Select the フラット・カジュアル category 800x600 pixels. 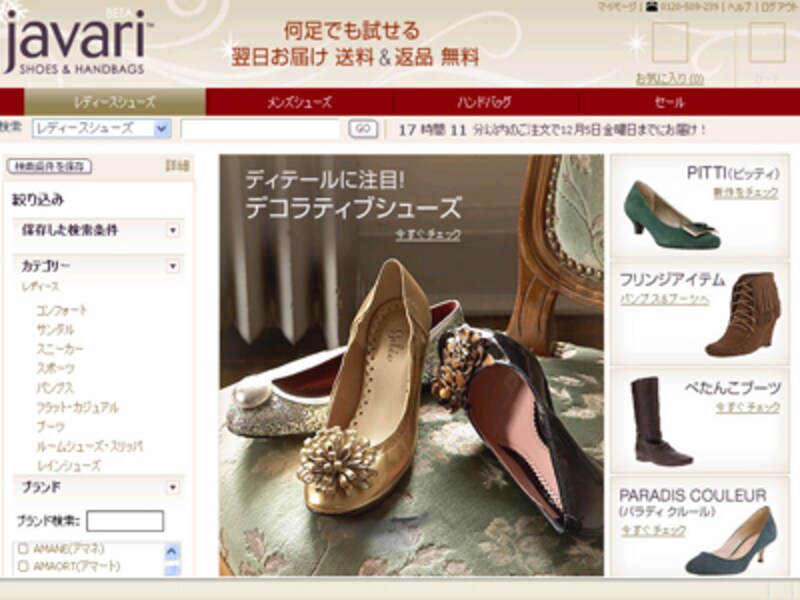[78, 407]
